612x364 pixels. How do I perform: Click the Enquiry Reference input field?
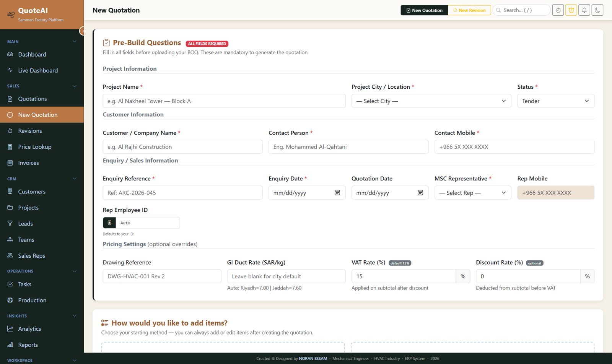182,193
